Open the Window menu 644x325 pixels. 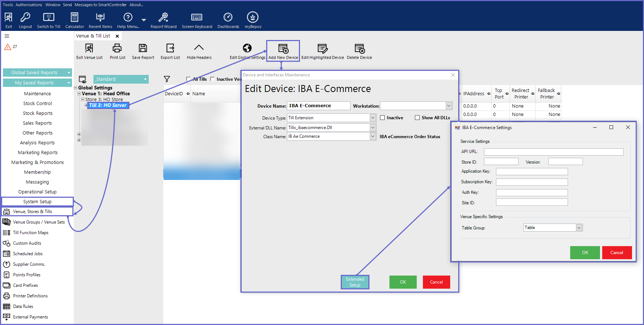coord(53,5)
